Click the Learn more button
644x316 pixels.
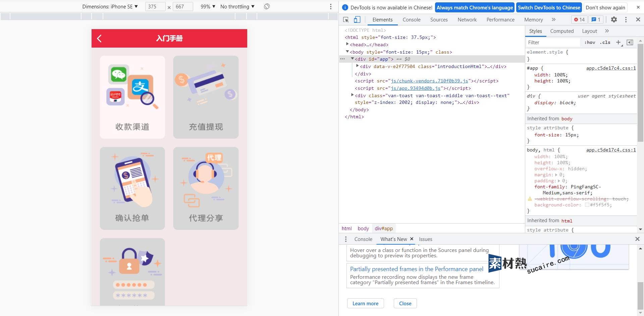tap(365, 304)
